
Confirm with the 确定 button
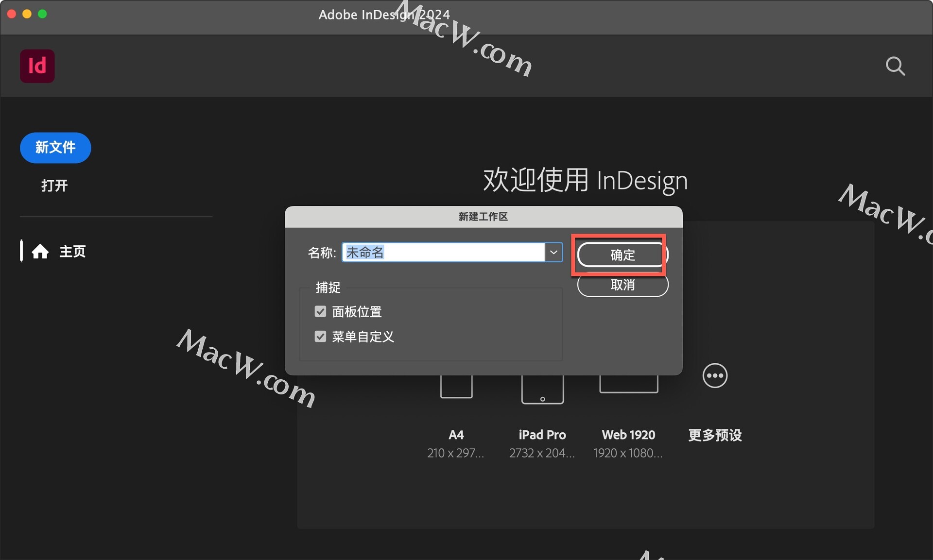[x=622, y=255]
